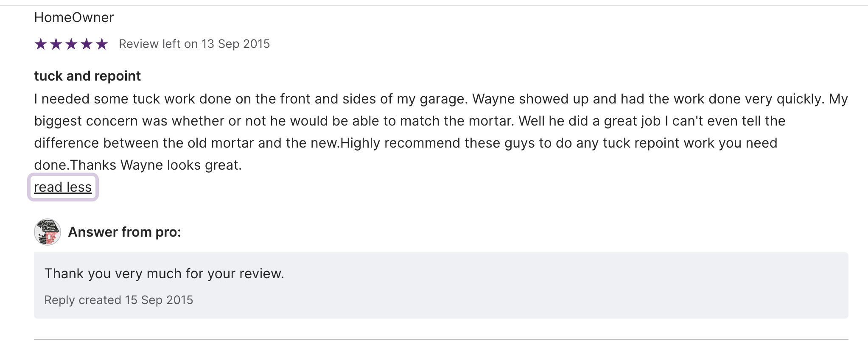Click the pro's circular logo avatar
Screen dimensions: 868x341
tap(47, 232)
